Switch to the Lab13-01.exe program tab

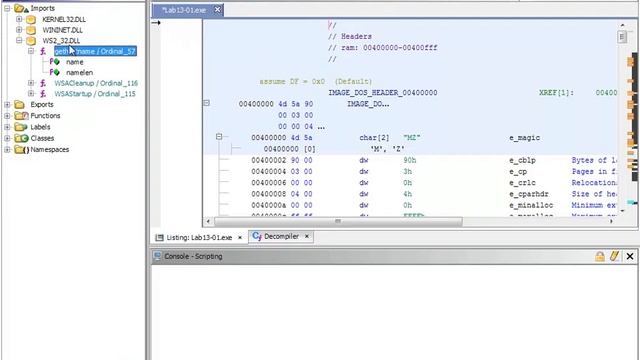coord(184,10)
